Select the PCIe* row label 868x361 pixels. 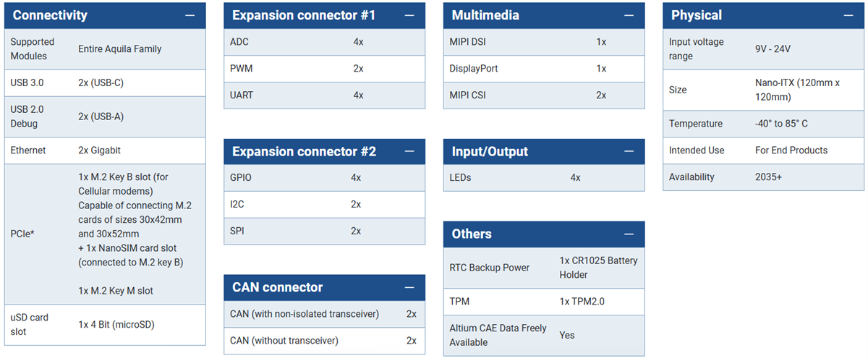coord(24,234)
